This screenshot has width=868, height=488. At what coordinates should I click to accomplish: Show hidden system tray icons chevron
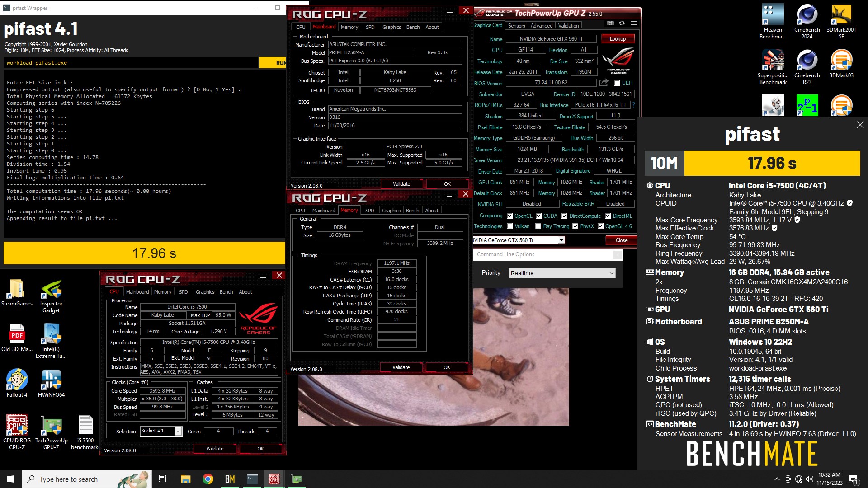[777, 479]
